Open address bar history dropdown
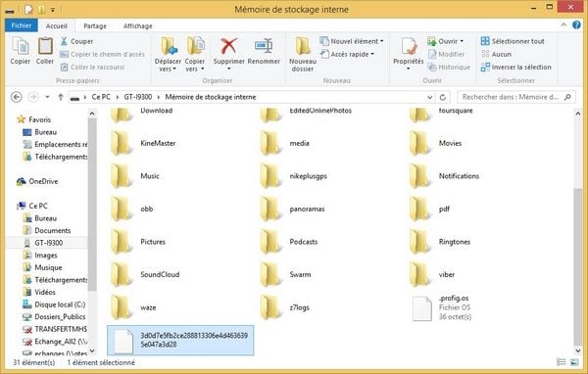The width and height of the screenshot is (588, 374). (x=430, y=98)
